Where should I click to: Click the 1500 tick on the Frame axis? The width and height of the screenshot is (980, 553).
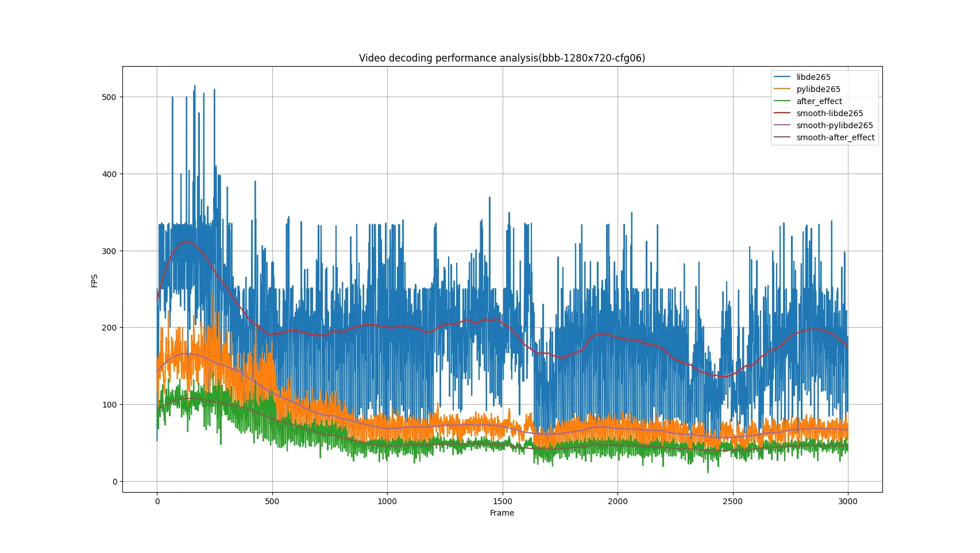coord(503,501)
